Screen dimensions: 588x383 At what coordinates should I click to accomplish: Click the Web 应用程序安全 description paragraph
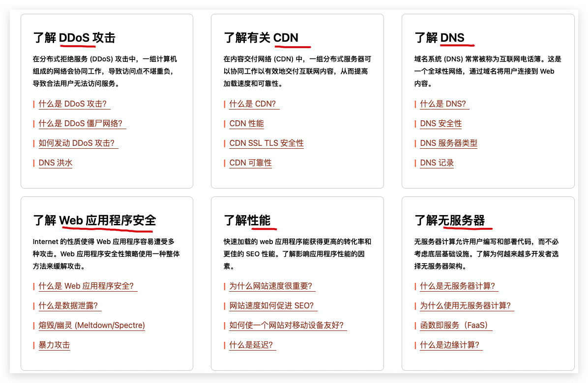[x=106, y=254]
